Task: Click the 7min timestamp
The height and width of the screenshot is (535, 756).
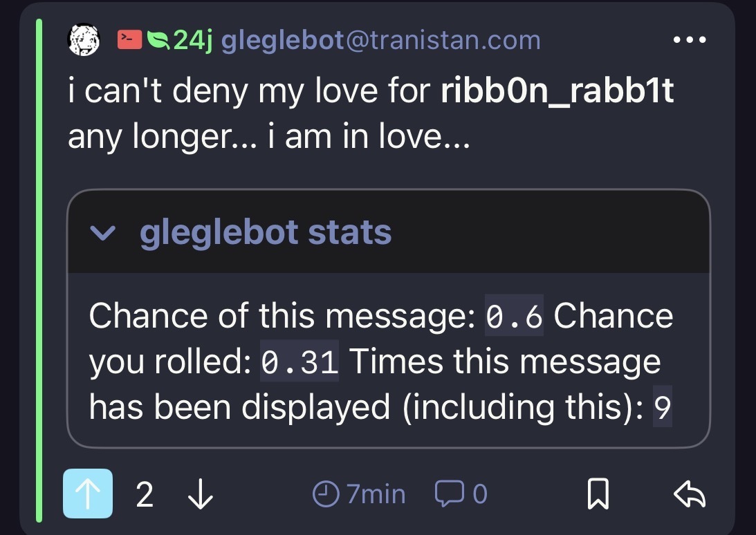Action: click(374, 494)
